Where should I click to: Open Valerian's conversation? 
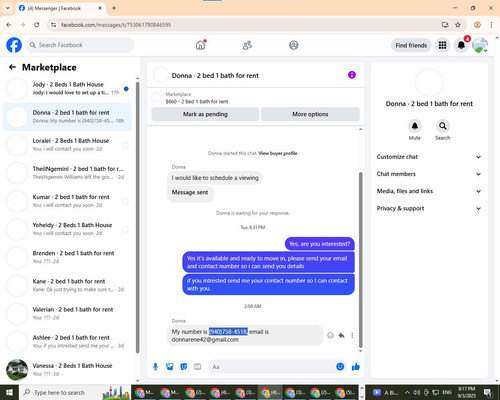68,313
